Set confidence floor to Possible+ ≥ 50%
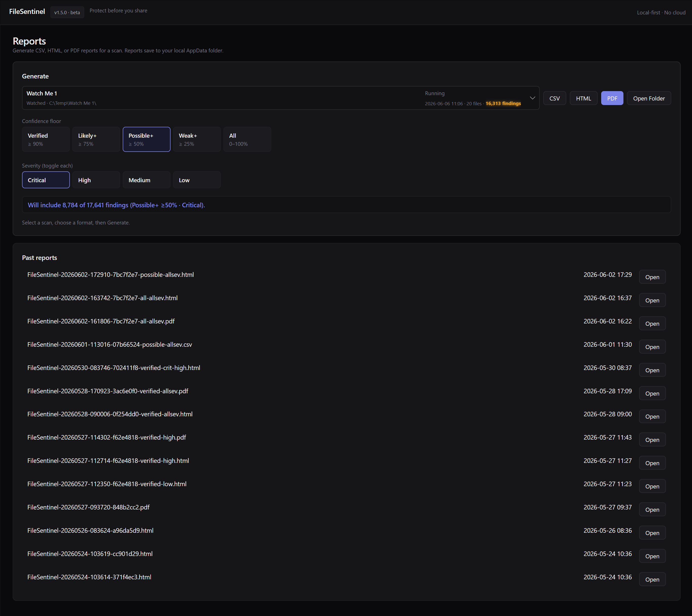 pyautogui.click(x=146, y=139)
